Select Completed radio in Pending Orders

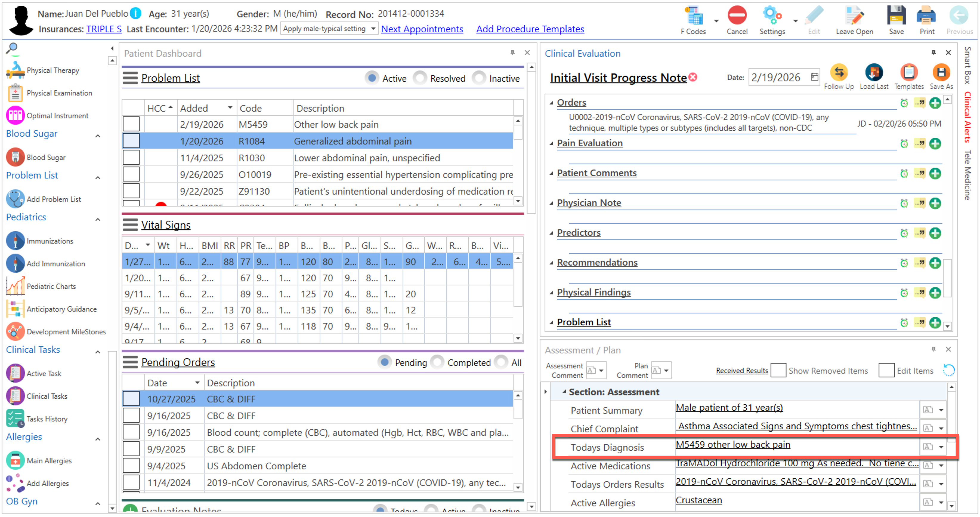(438, 362)
